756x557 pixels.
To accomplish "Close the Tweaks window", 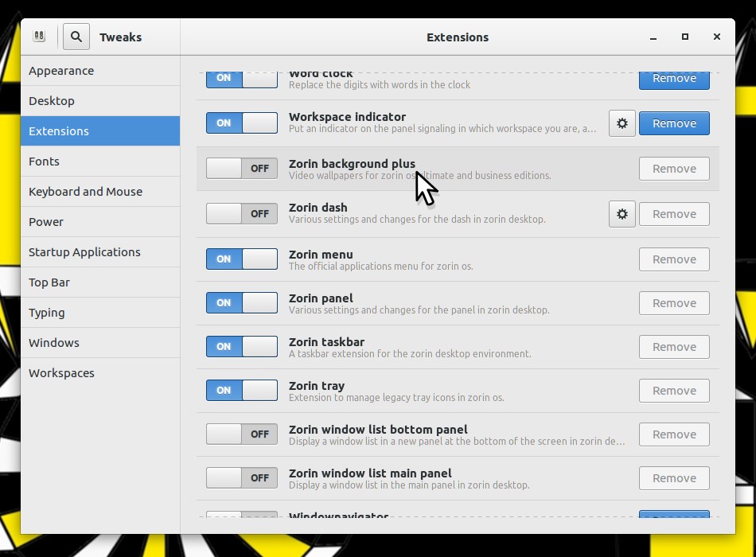I will [x=716, y=37].
